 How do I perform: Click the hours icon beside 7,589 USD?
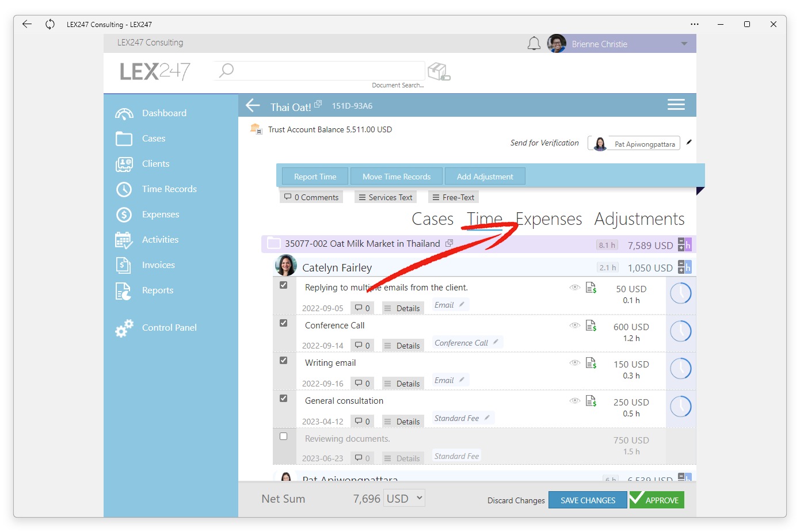(x=684, y=244)
